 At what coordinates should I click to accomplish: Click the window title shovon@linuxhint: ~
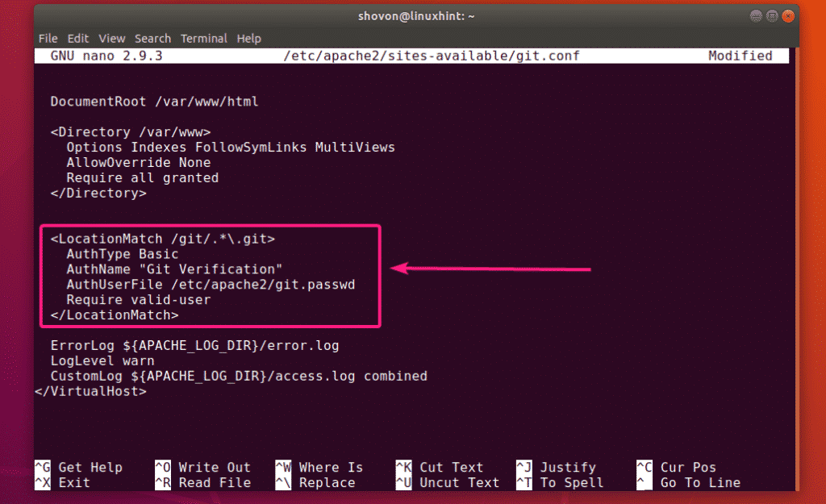pyautogui.click(x=416, y=16)
